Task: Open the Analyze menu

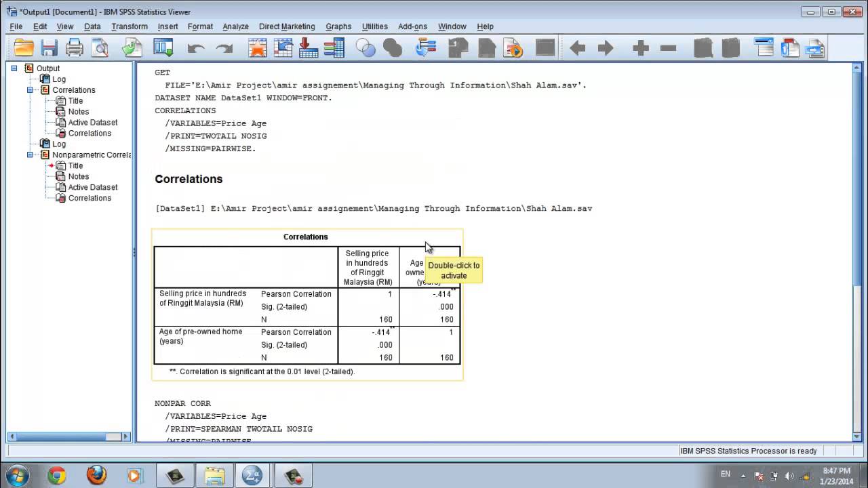Action: [x=235, y=26]
